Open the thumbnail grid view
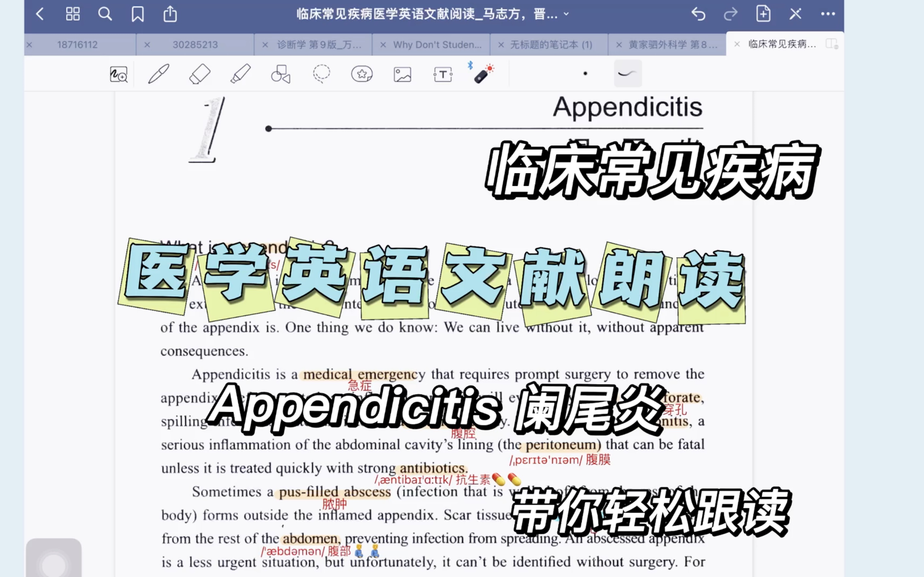 (x=73, y=14)
